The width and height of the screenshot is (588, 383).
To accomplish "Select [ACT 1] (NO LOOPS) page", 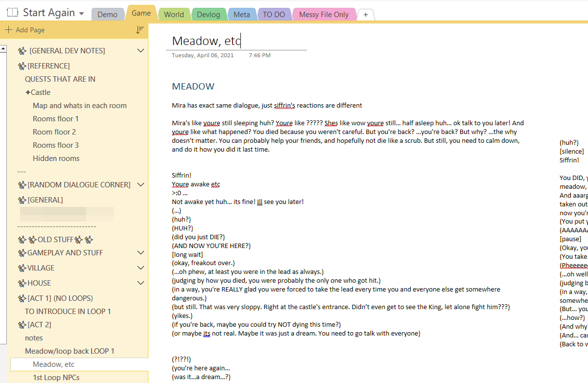I will [x=60, y=298].
